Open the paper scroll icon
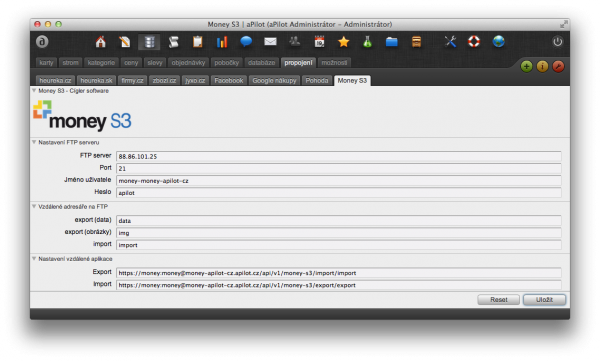 pyautogui.click(x=173, y=41)
